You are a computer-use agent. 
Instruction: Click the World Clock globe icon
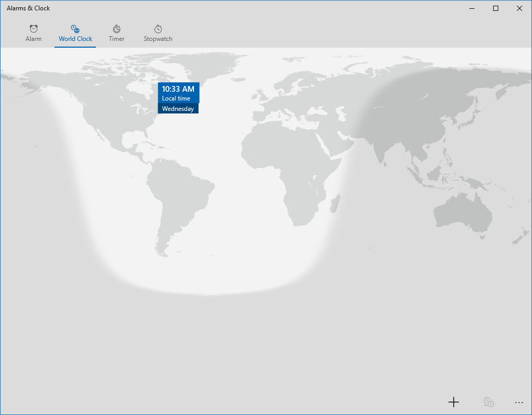coord(75,29)
